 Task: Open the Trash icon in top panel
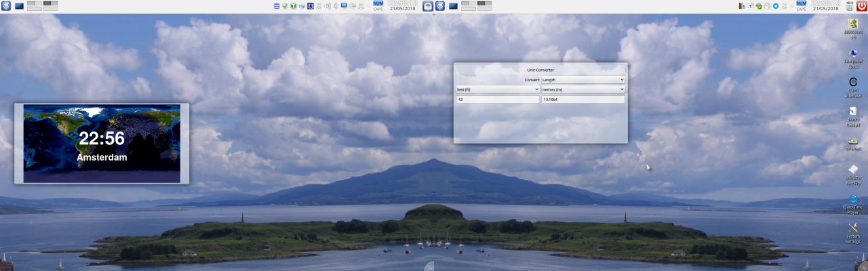coord(850,6)
